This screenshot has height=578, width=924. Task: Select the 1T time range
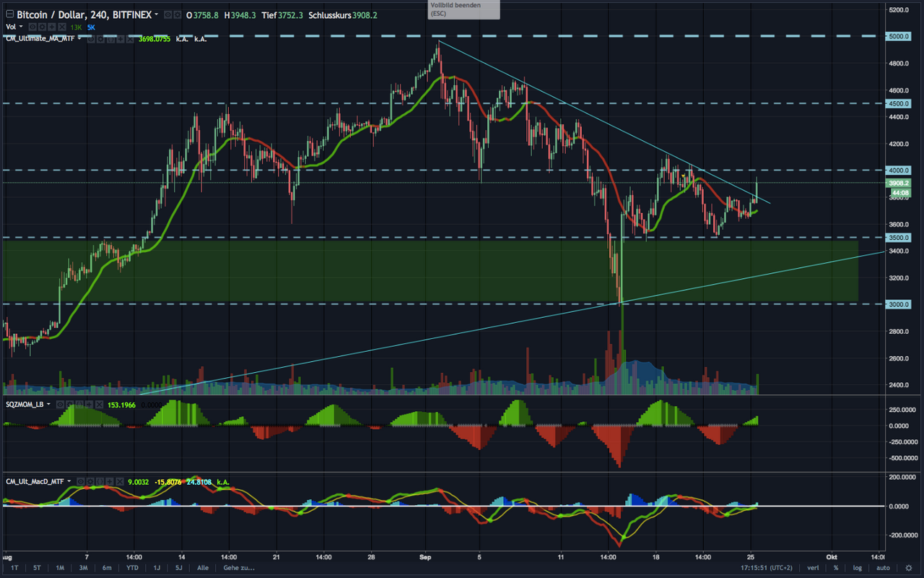pyautogui.click(x=14, y=568)
